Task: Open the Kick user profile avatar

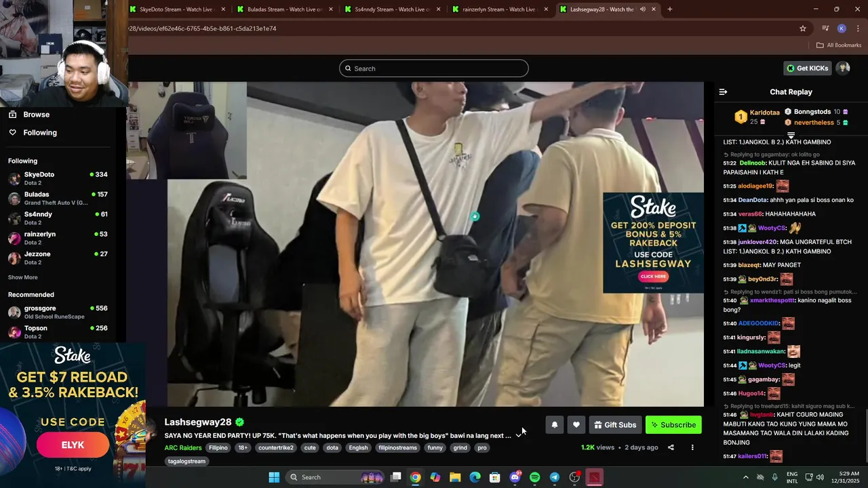Action: 843,68
